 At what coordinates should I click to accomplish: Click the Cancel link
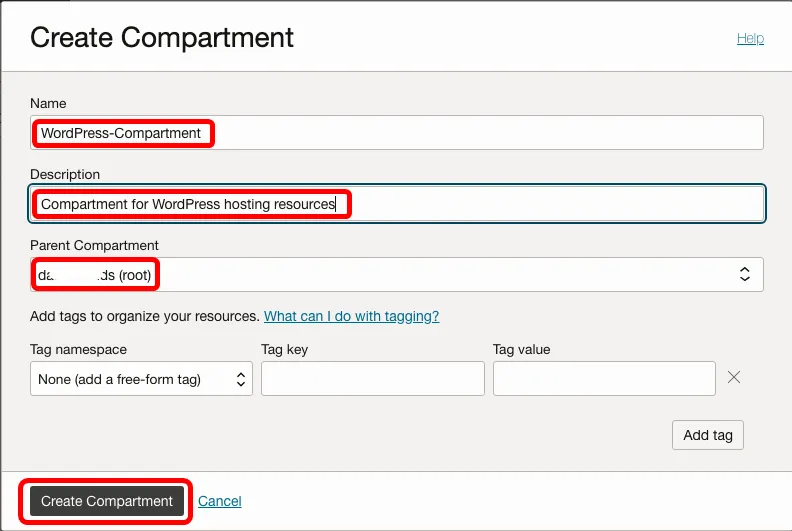click(x=220, y=501)
